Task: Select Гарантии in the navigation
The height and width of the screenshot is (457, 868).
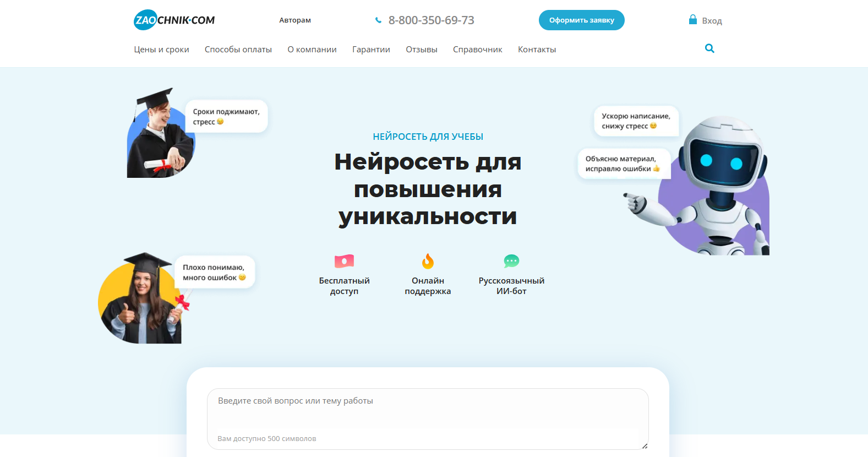Action: (371, 50)
